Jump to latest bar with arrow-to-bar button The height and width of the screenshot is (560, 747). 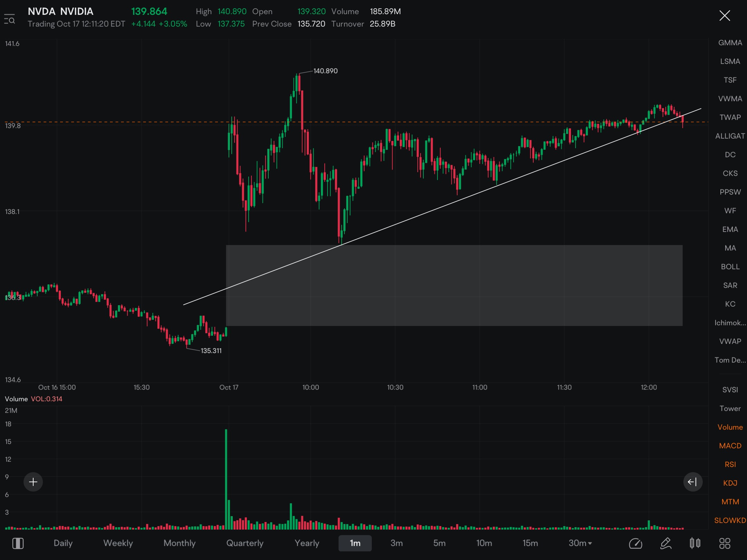693,482
